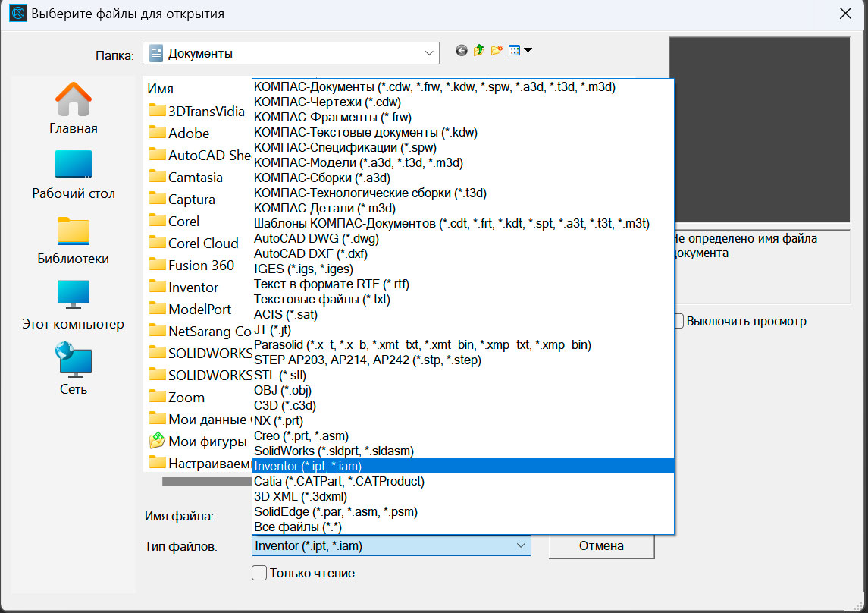The image size is (868, 613).
Task: Choose Текстовые файлы (*.txt) type
Action: click(x=462, y=299)
